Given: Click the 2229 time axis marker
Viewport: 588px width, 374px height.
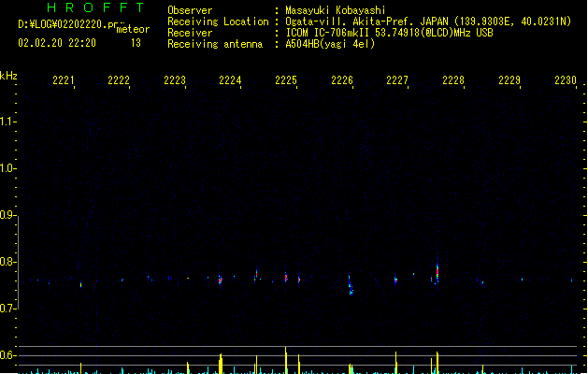Looking at the screenshot, I should pyautogui.click(x=509, y=80).
